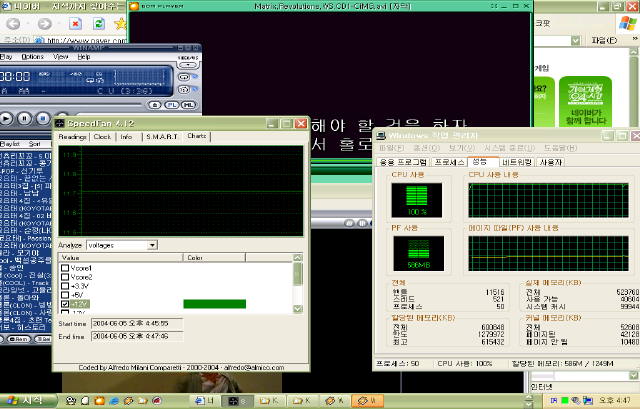Click the Back arrow in Internet Explorer
Screen dimensions: 640x409
13,24
